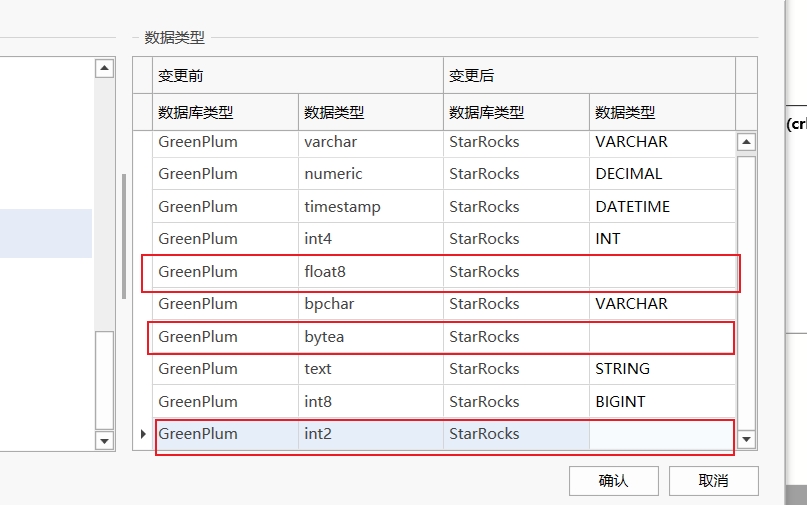This screenshot has height=505, width=807.
Task: Click empty target type cell for int2
Action: click(x=662, y=434)
